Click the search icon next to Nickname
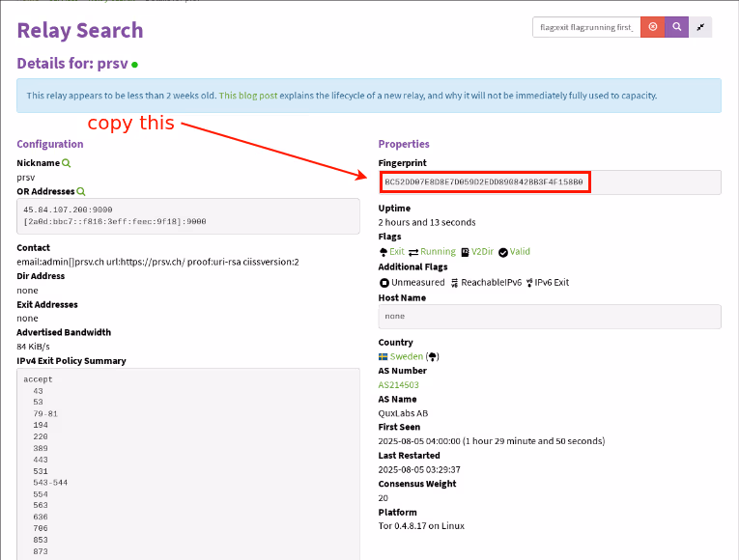 [67, 164]
